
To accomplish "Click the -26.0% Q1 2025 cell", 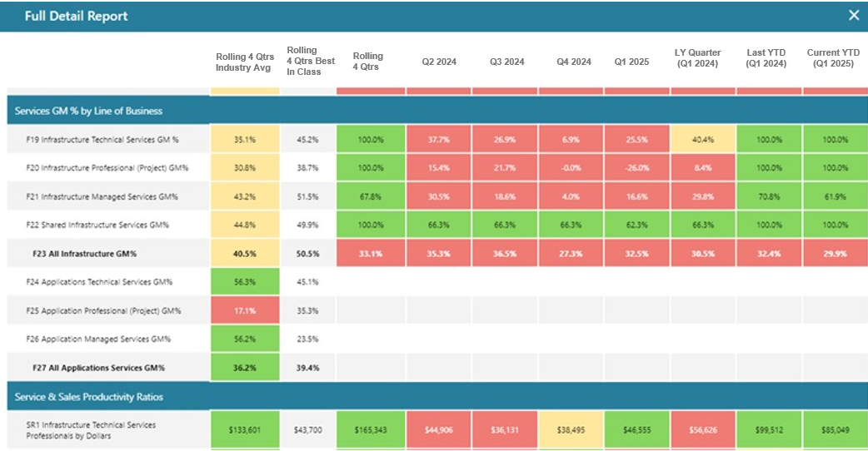I will coord(637,168).
